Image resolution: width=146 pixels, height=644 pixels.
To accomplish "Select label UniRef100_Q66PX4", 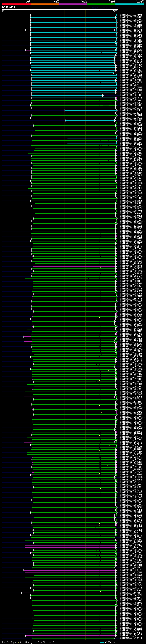I will pos(131,75).
